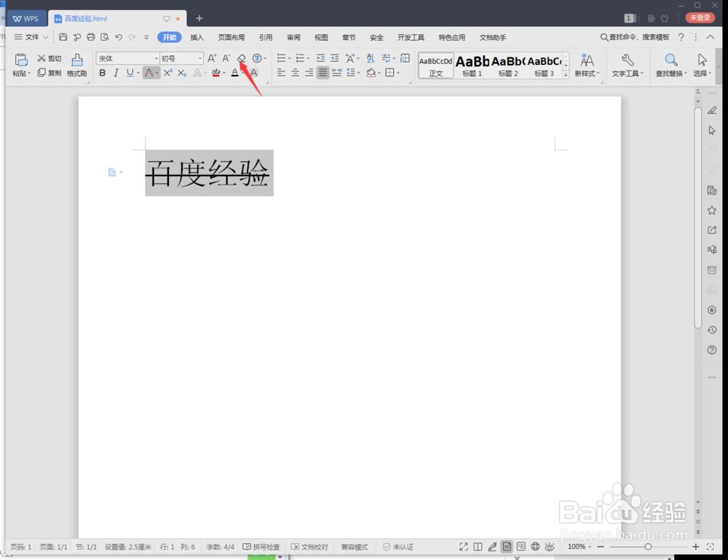Viewport: 728px width, 560px height.
Task: Click the align left icon
Action: [x=281, y=72]
